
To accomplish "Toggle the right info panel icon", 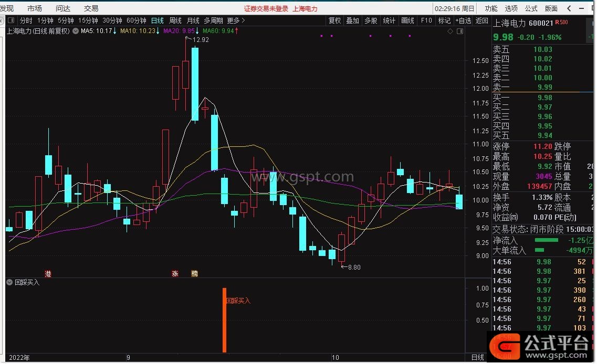I will click(460, 31).
